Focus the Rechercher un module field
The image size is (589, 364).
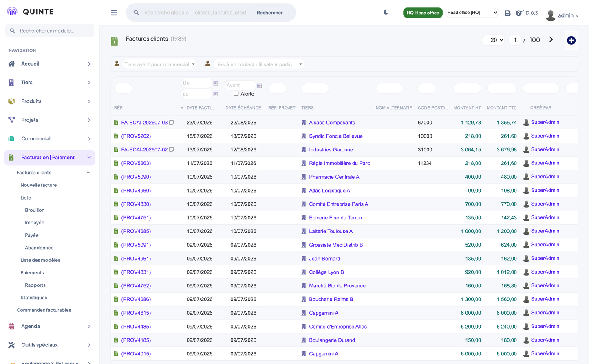coord(50,31)
